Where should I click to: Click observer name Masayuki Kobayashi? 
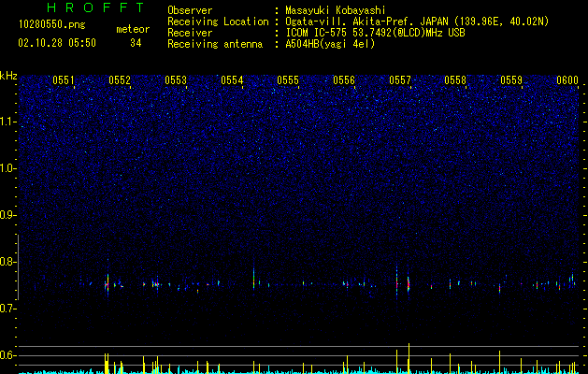coord(336,10)
